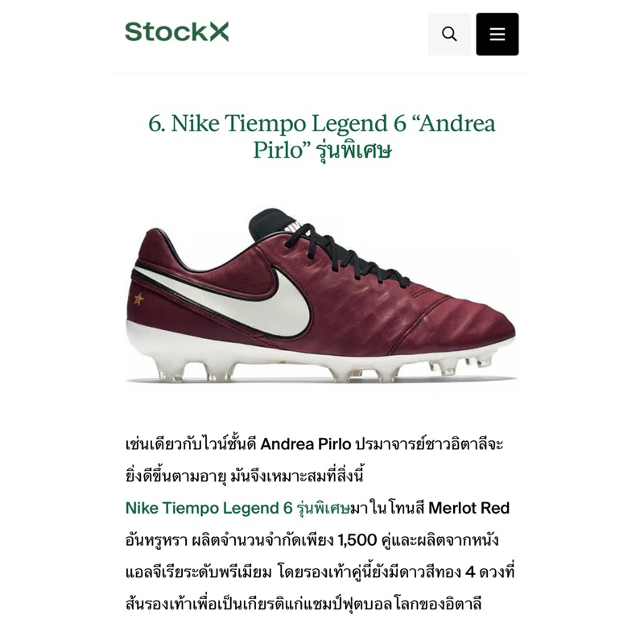Viewport: 644px width, 644px height.
Task: Click the StockX logo
Action: 176,32
